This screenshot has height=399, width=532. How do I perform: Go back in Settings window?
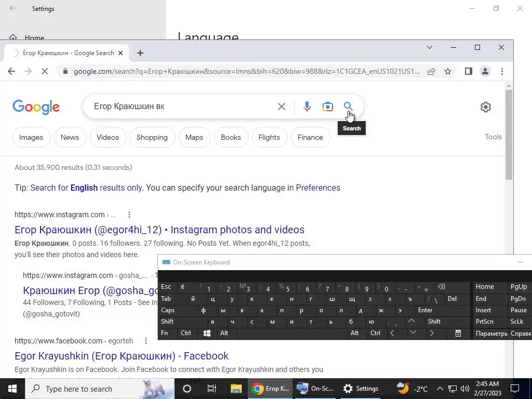(12, 8)
